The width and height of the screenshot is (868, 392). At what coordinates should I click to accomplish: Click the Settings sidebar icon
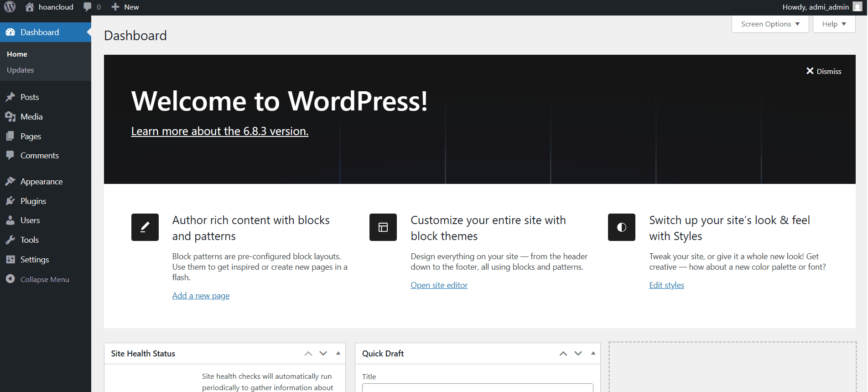(10, 260)
